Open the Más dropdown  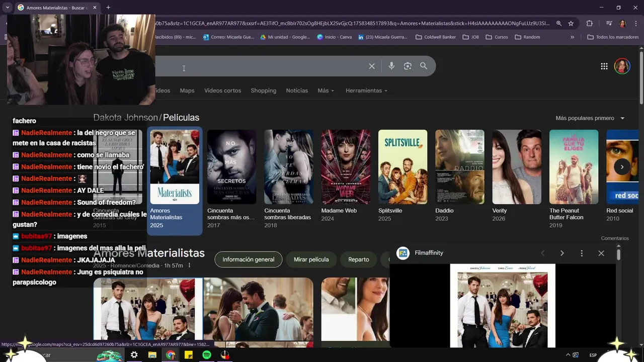[x=326, y=90]
